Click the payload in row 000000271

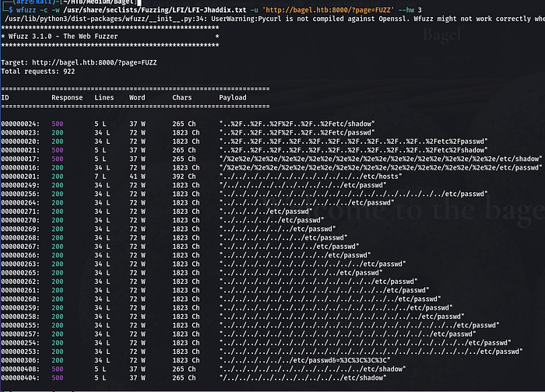coord(266,212)
